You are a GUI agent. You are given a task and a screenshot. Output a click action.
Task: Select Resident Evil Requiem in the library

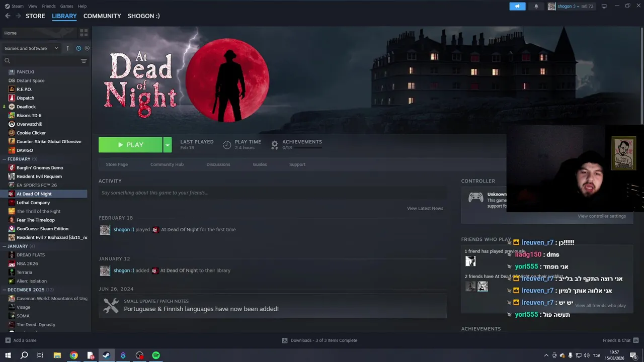pyautogui.click(x=39, y=176)
